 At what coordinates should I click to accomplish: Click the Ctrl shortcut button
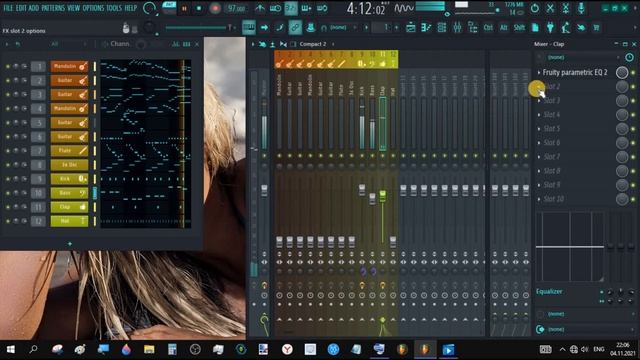pyautogui.click(x=488, y=27)
